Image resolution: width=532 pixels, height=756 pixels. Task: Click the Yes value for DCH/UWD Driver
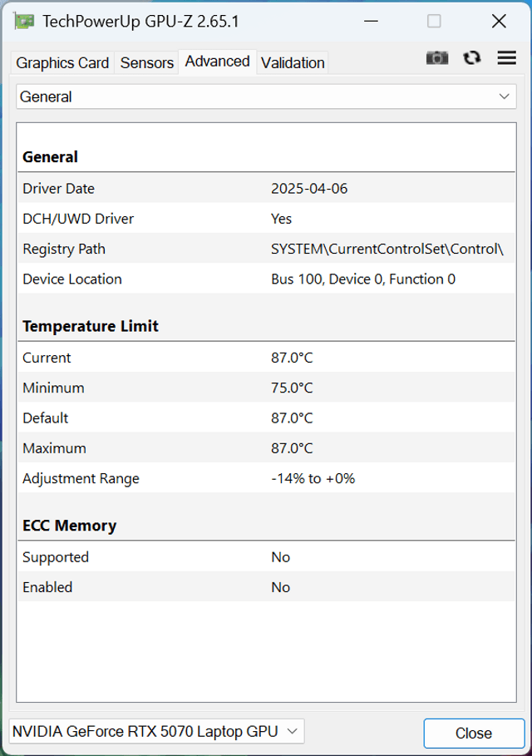(x=281, y=219)
